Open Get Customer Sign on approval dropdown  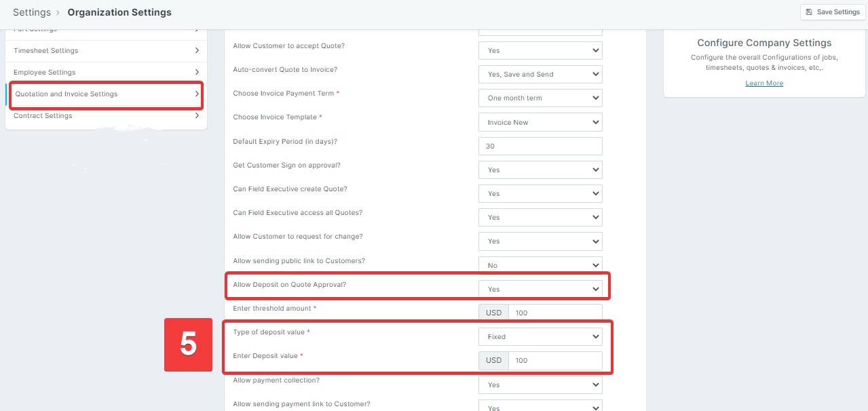pos(540,170)
